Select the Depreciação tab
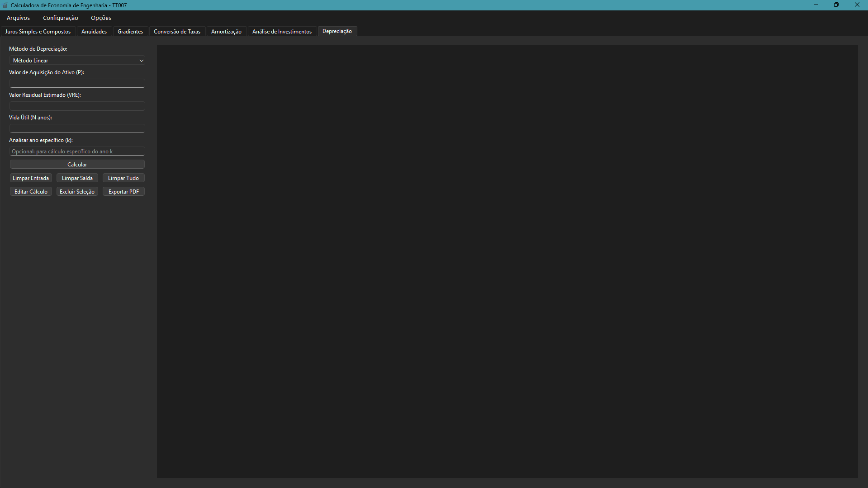This screenshot has width=868, height=488. click(x=337, y=31)
